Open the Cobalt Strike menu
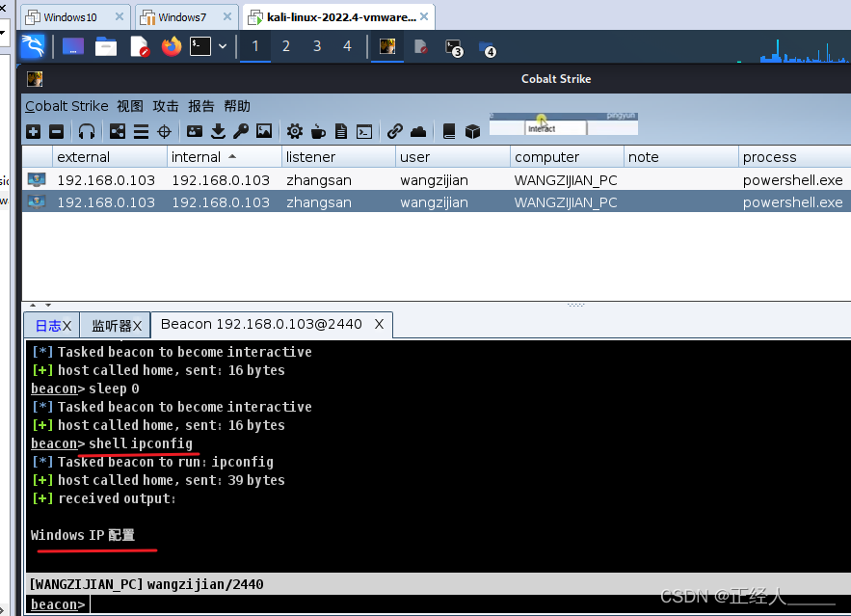Image resolution: width=851 pixels, height=616 pixels. [x=66, y=106]
